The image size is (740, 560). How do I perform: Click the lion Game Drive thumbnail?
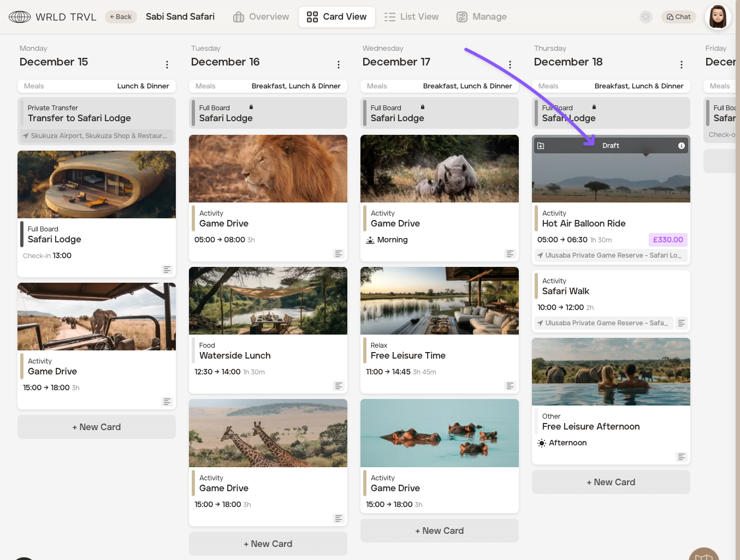pyautogui.click(x=268, y=169)
